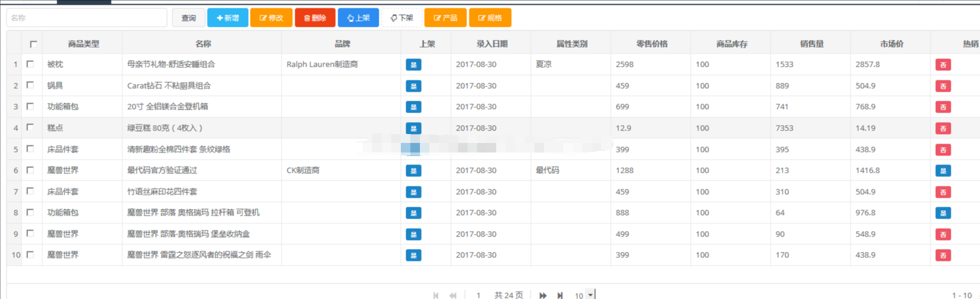Sort by 销售量 column header
This screenshot has height=299, width=980.
click(811, 43)
